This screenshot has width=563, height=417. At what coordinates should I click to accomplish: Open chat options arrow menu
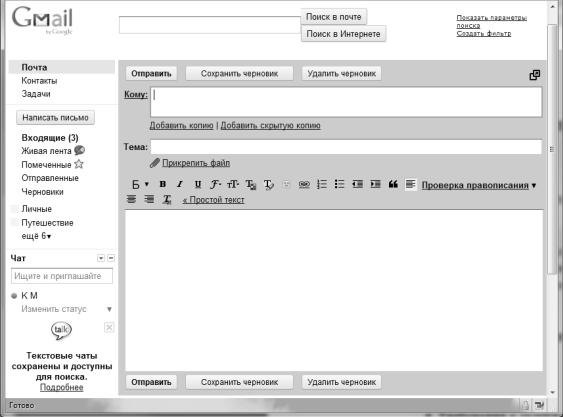(x=101, y=258)
